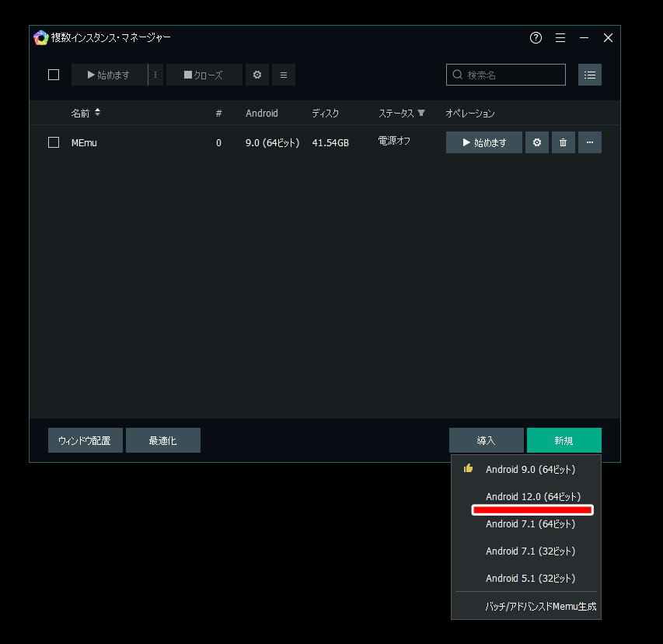Select バッチ/アドバンスドMemu生成 menu entry
The width and height of the screenshot is (663, 644).
click(x=526, y=607)
